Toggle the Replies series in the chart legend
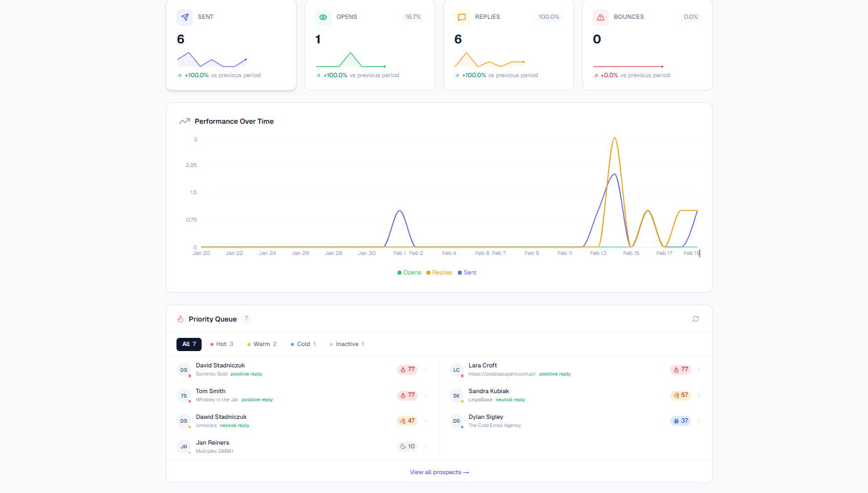This screenshot has width=868, height=493. pos(439,272)
